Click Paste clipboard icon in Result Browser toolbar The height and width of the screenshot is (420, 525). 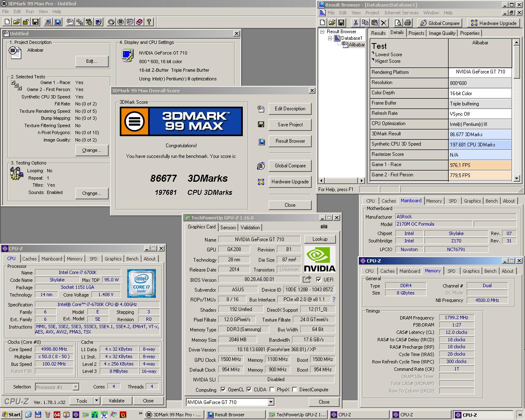click(374, 23)
